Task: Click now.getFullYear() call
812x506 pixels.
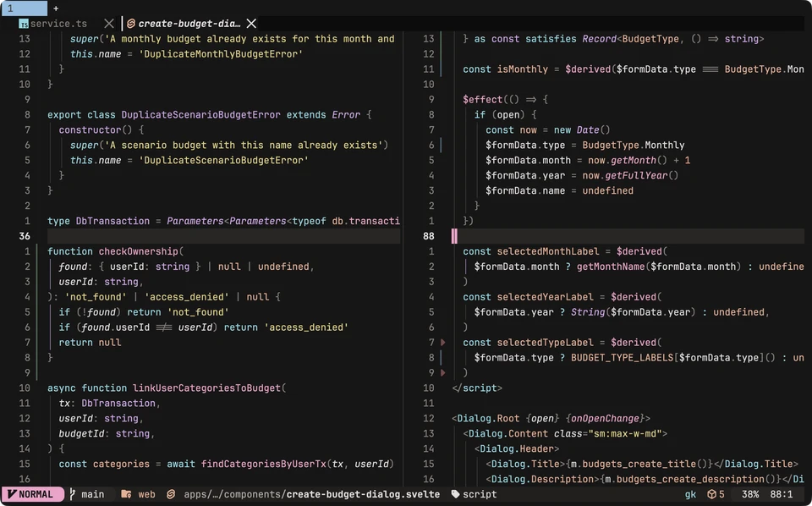Action: point(630,175)
